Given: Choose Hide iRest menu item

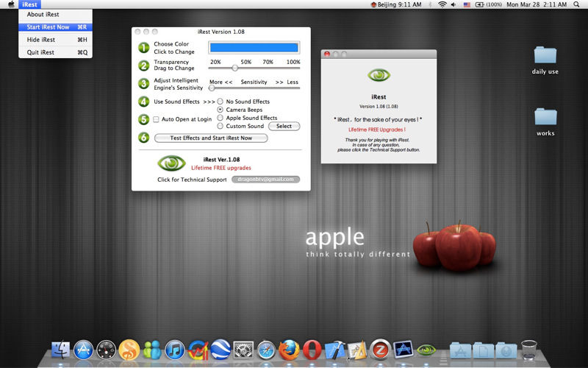Looking at the screenshot, I should tap(56, 40).
